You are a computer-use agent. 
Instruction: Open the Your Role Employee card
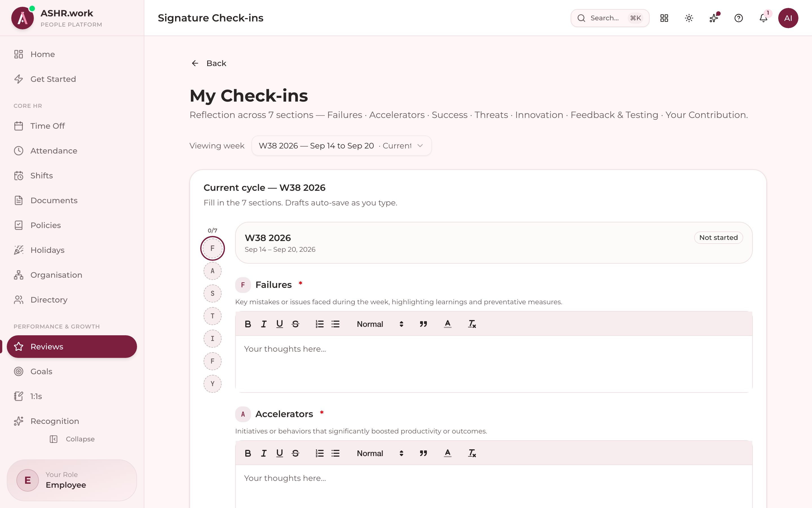[x=72, y=480]
